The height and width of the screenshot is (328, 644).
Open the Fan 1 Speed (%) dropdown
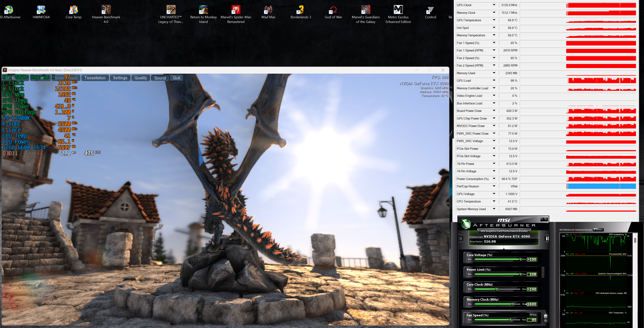click(x=494, y=43)
